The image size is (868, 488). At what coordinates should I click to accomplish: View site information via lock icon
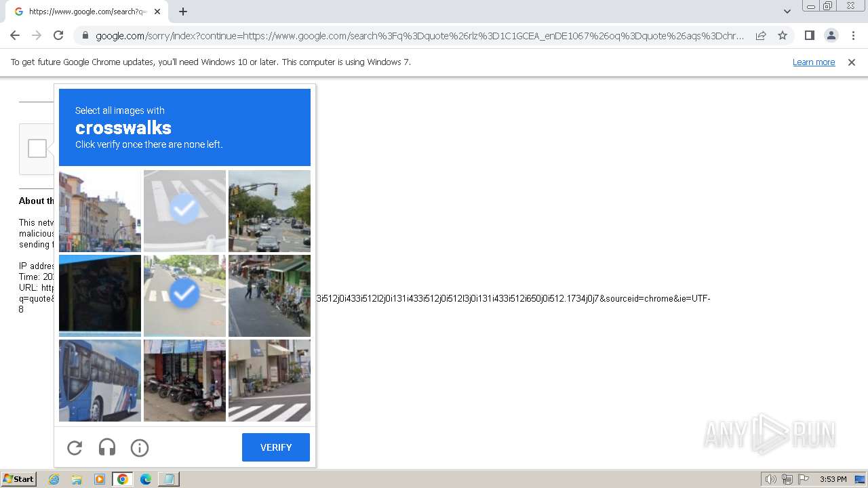(85, 35)
